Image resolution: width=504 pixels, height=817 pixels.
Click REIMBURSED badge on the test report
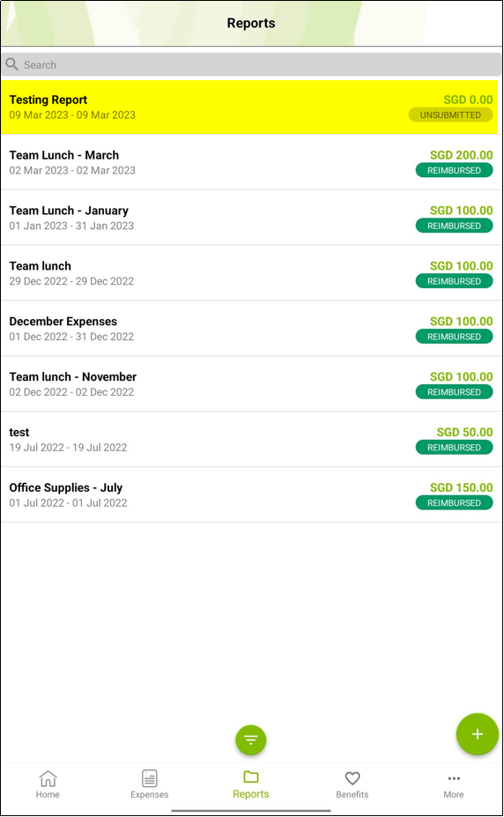454,448
